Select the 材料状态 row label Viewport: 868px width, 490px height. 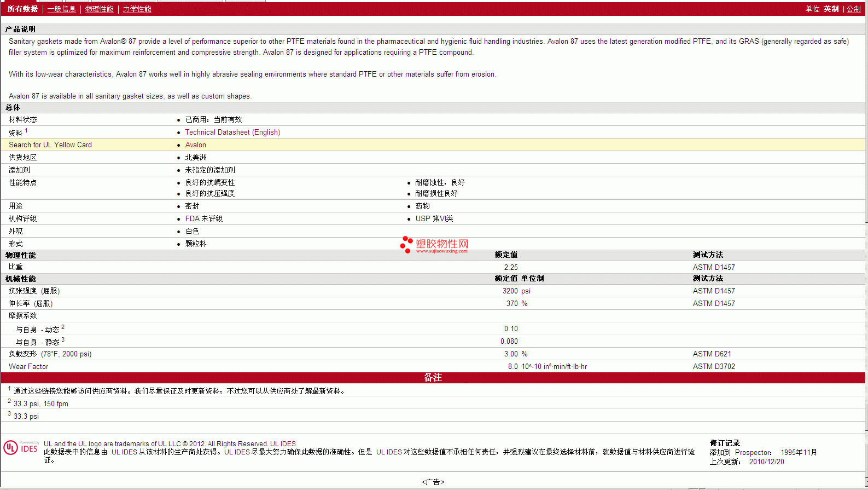(x=23, y=119)
